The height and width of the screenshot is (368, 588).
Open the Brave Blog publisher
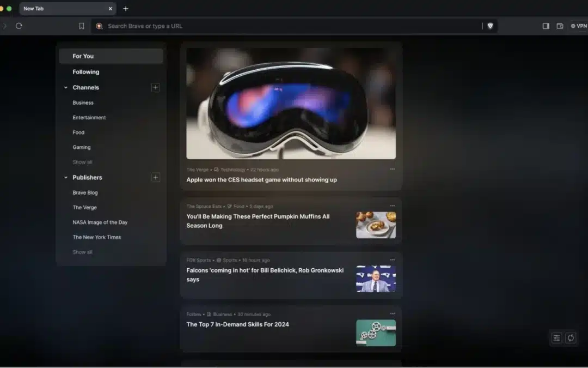tap(85, 192)
